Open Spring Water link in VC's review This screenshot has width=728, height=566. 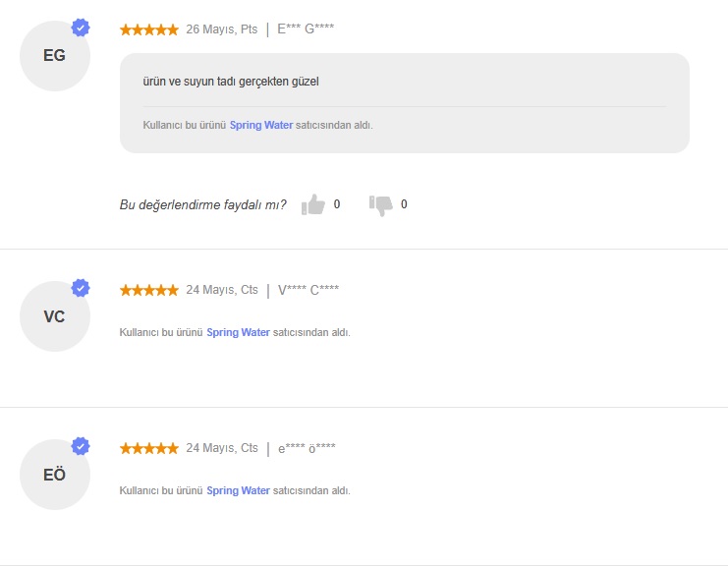(238, 332)
